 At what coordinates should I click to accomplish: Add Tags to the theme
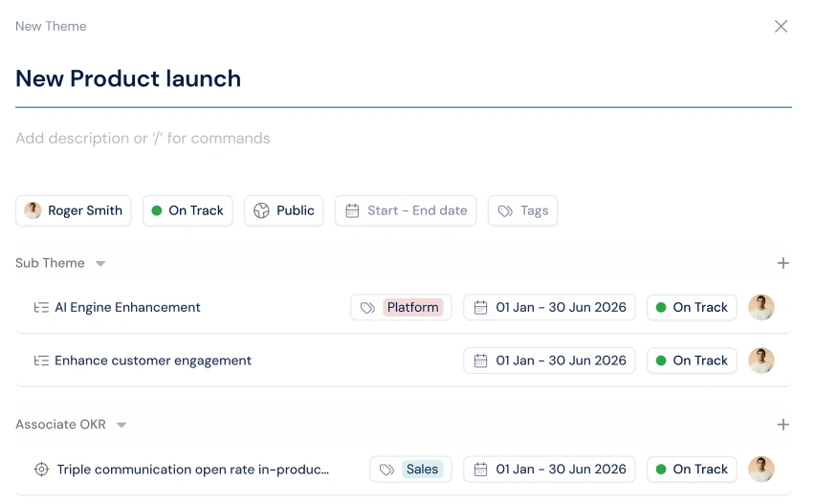[x=522, y=210]
